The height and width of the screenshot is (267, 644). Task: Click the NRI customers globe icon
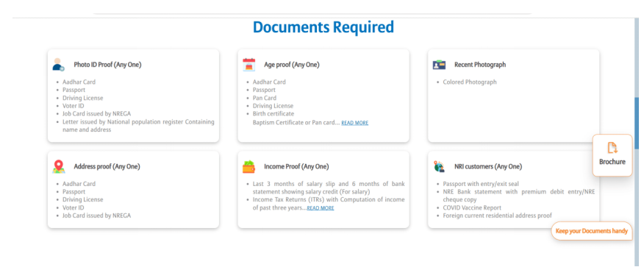click(439, 167)
